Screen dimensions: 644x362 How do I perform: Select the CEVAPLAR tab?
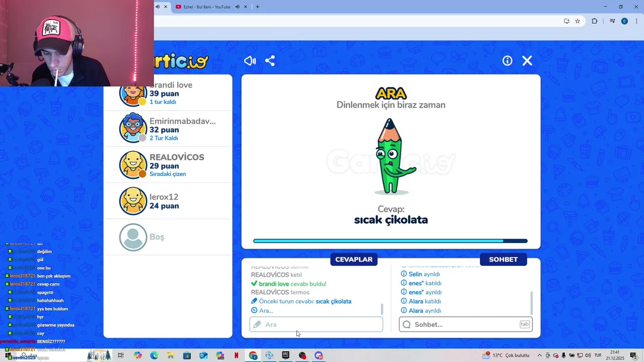tap(354, 259)
